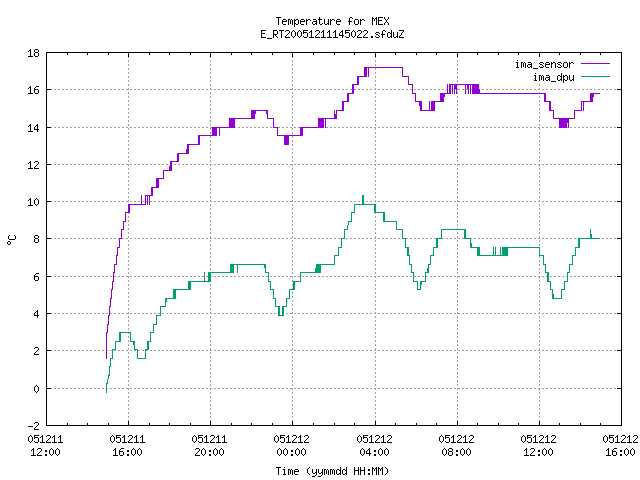Click the purple curve's peak plateau near 17

(x=384, y=68)
